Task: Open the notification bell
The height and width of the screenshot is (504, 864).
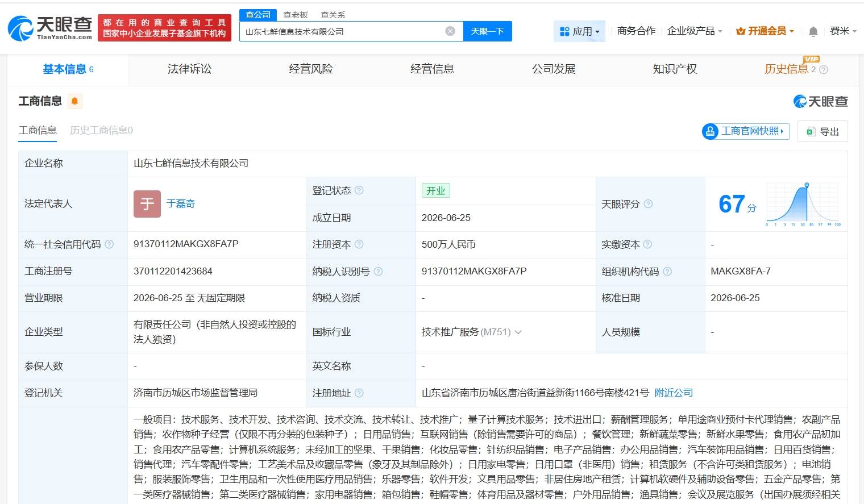Action: (x=813, y=31)
